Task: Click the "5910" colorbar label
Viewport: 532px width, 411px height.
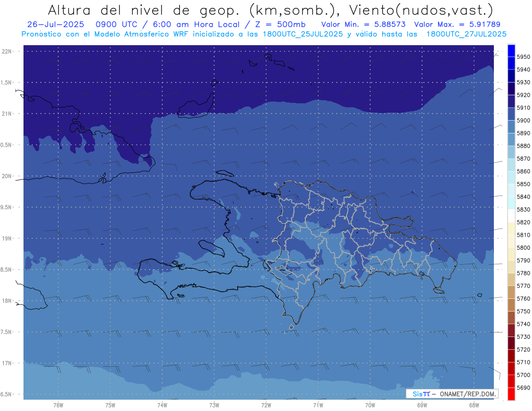Action: [523, 108]
